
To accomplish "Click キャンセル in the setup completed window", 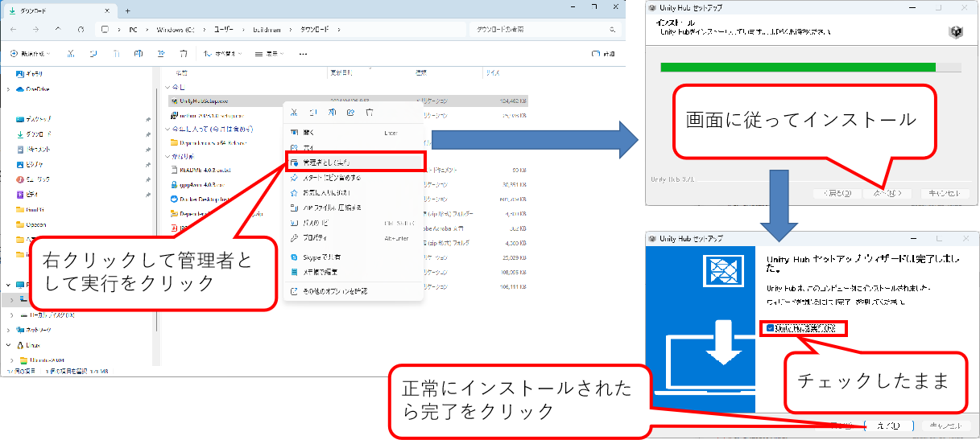I will point(945,426).
